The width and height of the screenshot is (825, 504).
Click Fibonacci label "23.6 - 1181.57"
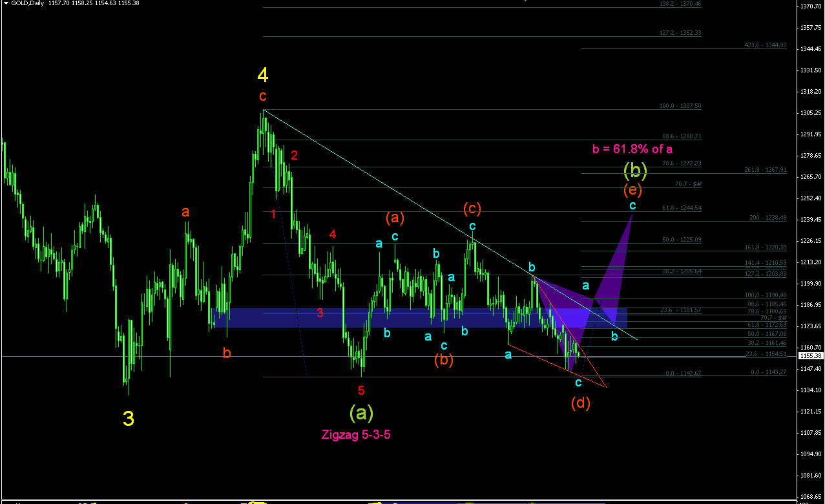[682, 310]
